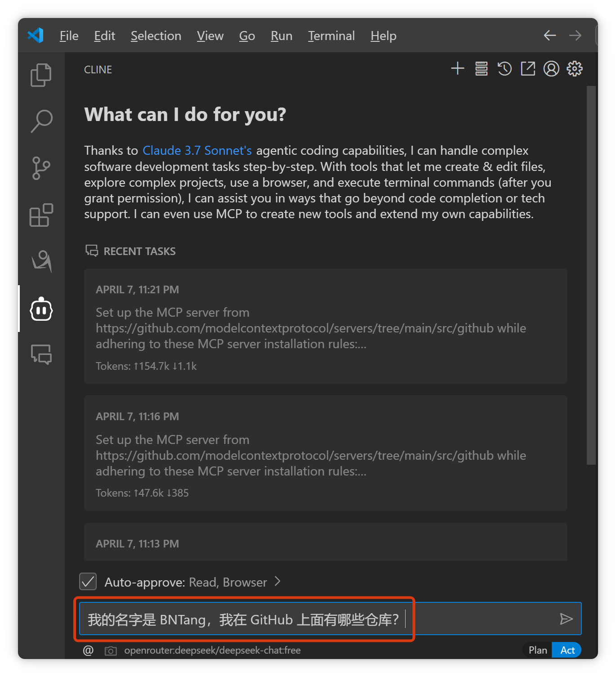Open the Terminal menu
The height and width of the screenshot is (677, 616).
[331, 36]
